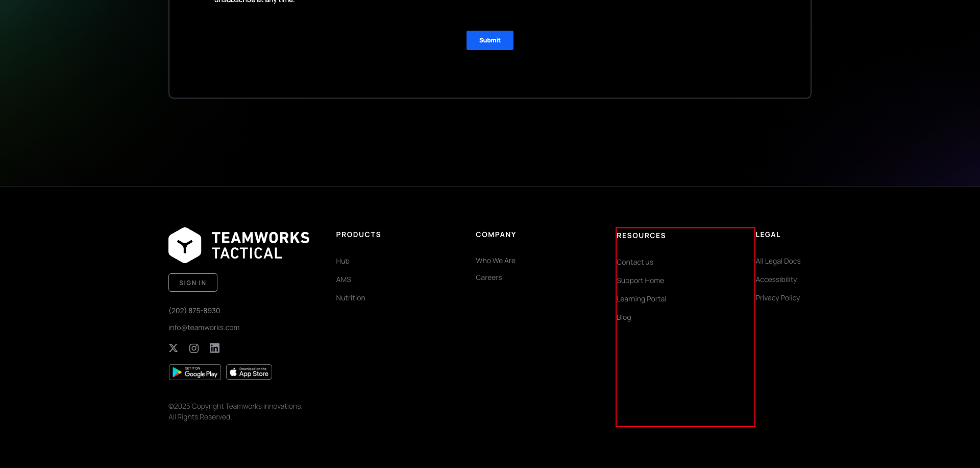Open the Privacy Policy page
This screenshot has height=468, width=980.
click(x=777, y=297)
